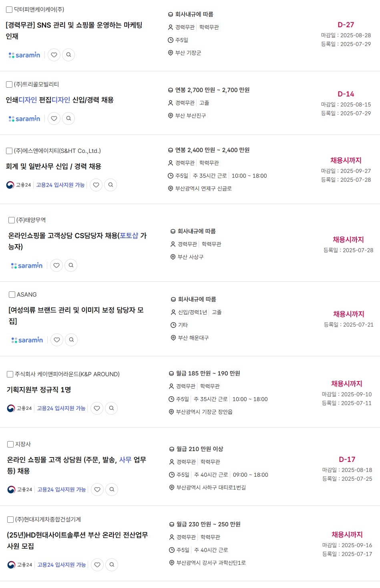
Task: Click saramin logo under 트리콜모빌리티 listing
Action: point(24,118)
